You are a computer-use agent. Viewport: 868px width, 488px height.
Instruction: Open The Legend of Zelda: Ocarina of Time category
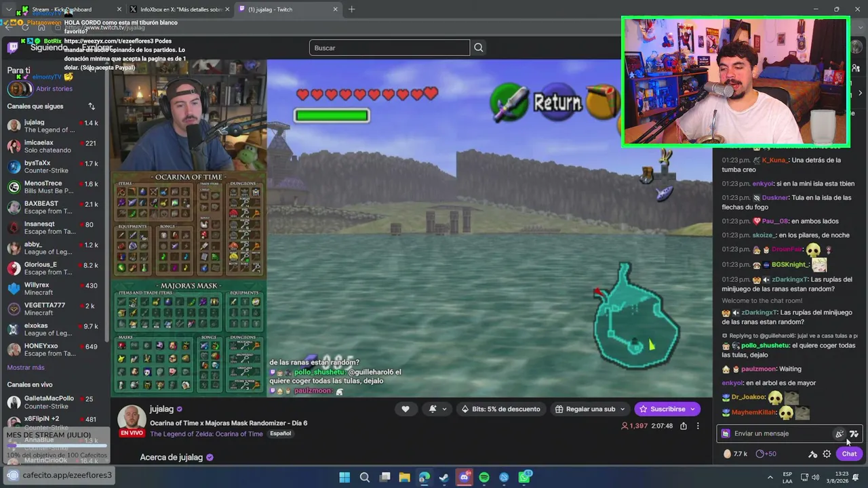(206, 434)
